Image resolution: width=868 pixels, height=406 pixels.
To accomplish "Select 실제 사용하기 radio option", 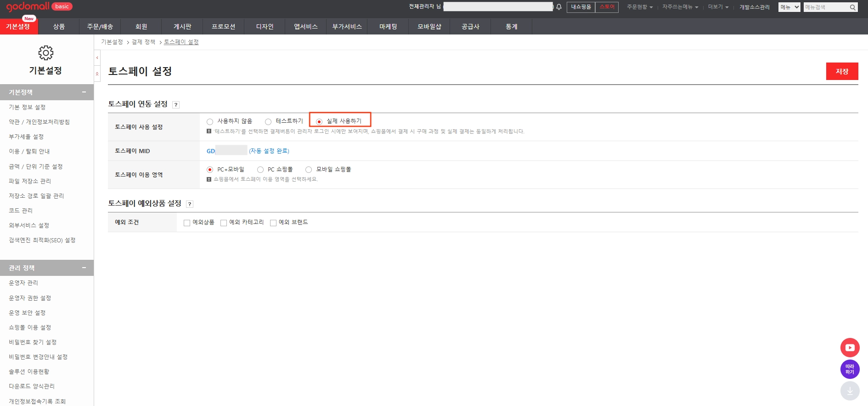I will point(319,122).
